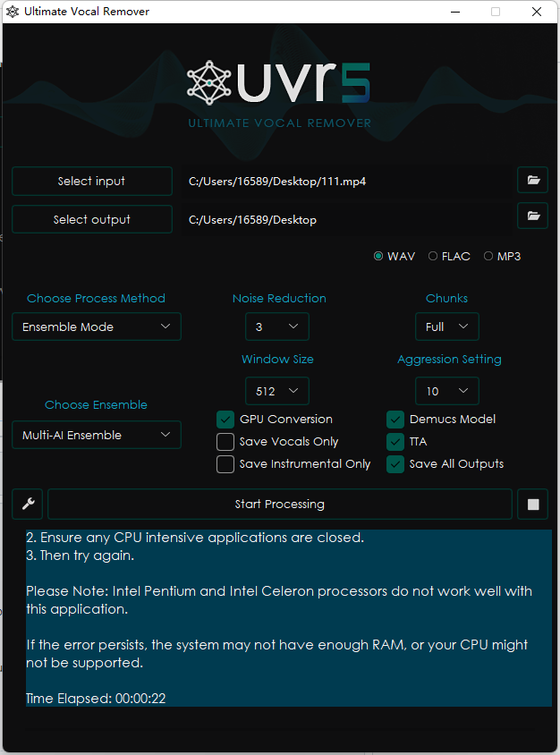Open output folder icon beside Desktop path
The height and width of the screenshot is (755, 560).
(x=532, y=216)
